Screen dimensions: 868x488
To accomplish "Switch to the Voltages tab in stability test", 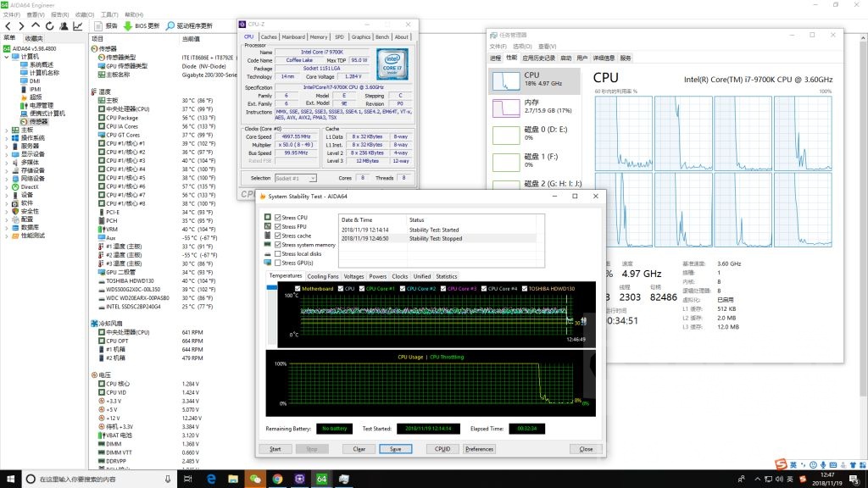I will pos(353,276).
